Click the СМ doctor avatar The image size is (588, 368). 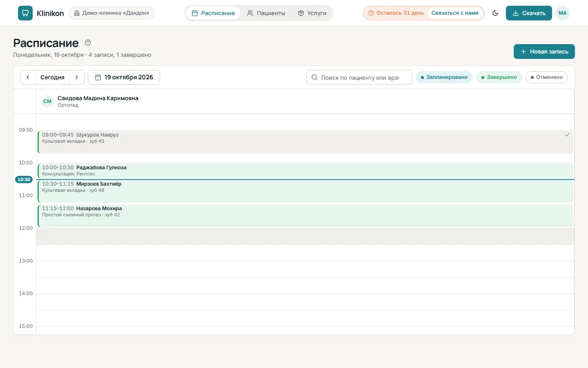coord(47,101)
